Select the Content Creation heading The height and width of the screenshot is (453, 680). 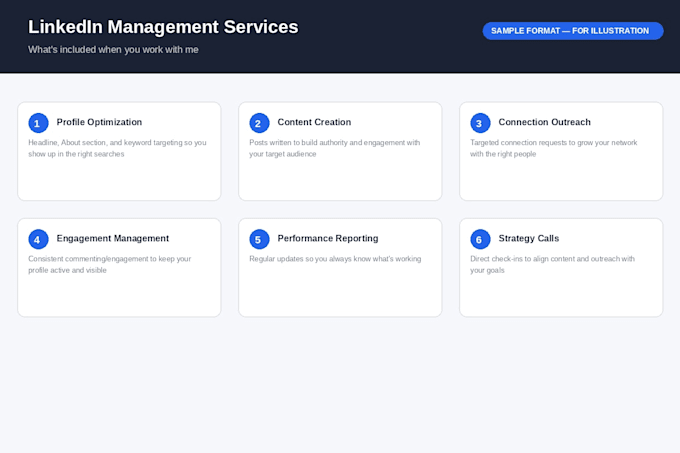point(314,122)
